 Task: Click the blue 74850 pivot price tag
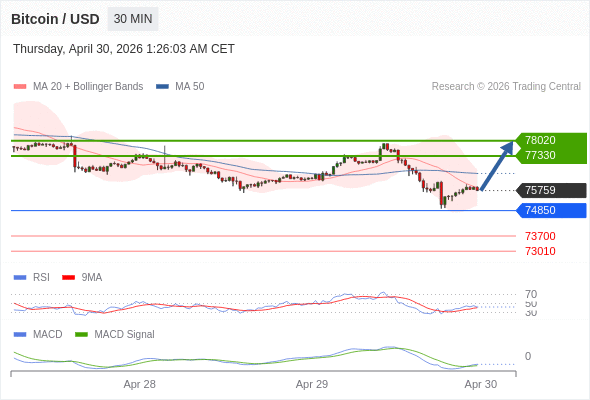pyautogui.click(x=551, y=210)
